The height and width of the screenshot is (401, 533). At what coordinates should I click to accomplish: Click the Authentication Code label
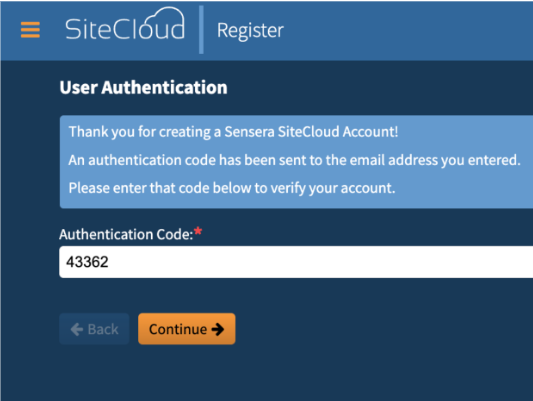(x=126, y=234)
